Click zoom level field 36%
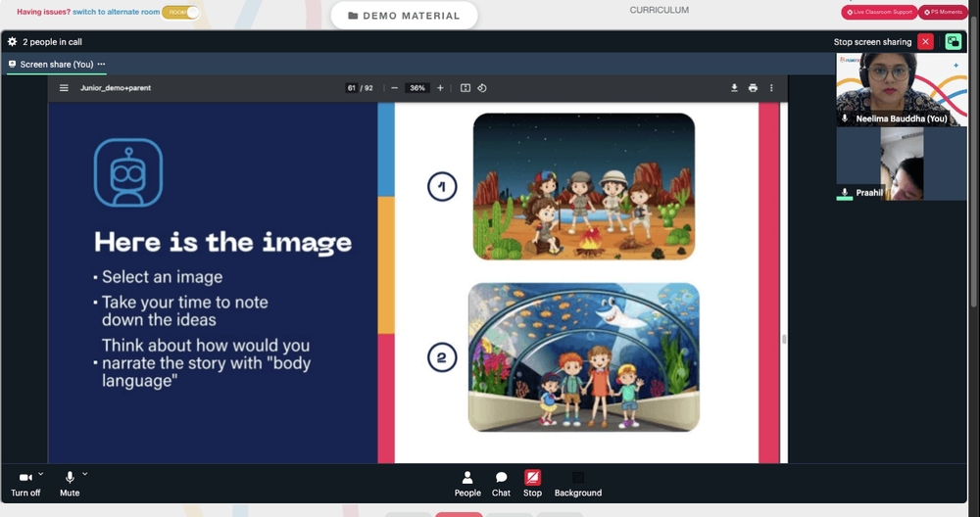 coord(416,88)
